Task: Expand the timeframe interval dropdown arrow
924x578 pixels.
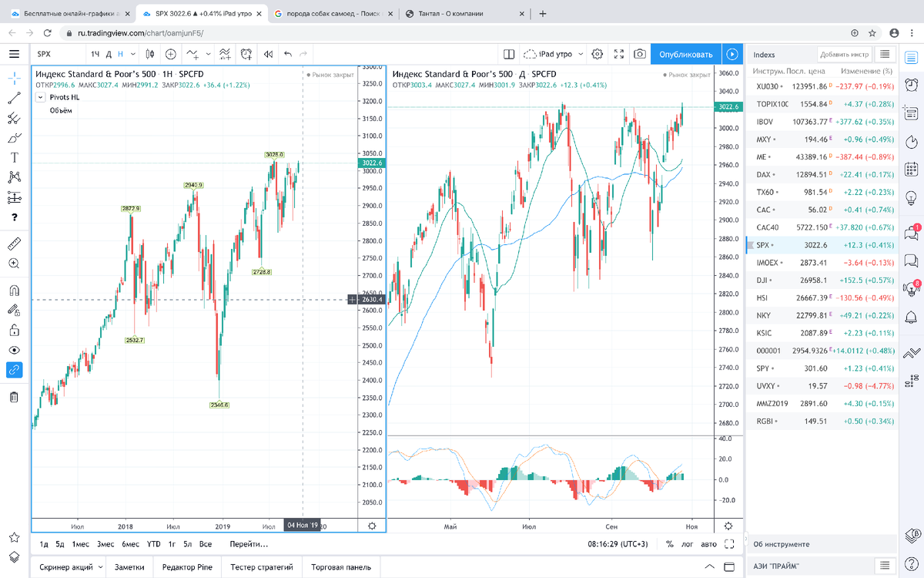Action: click(x=132, y=54)
